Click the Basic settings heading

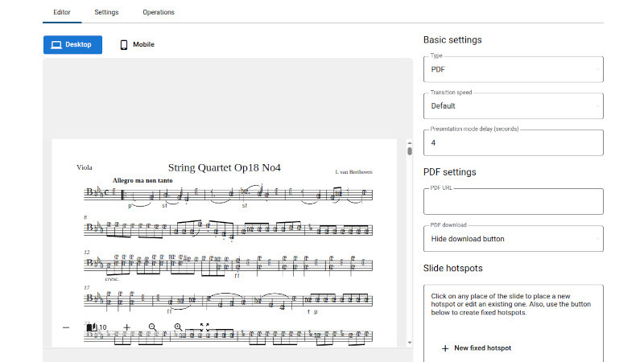[x=452, y=39]
